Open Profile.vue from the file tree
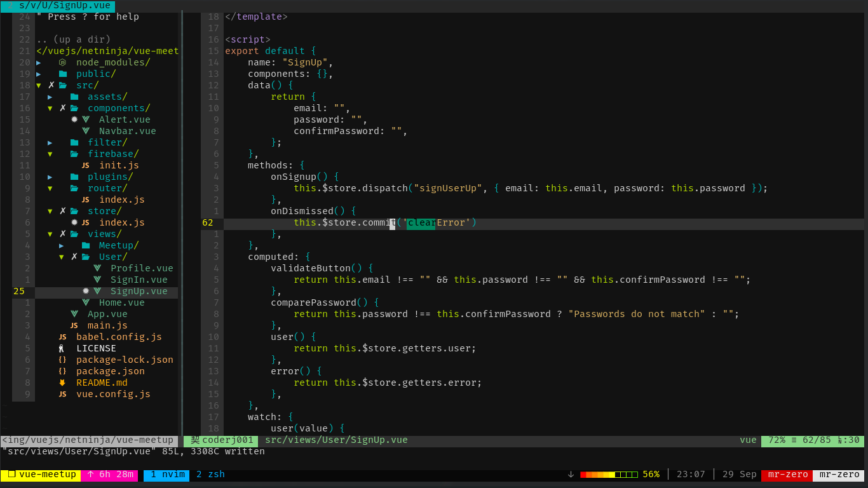 click(x=142, y=268)
